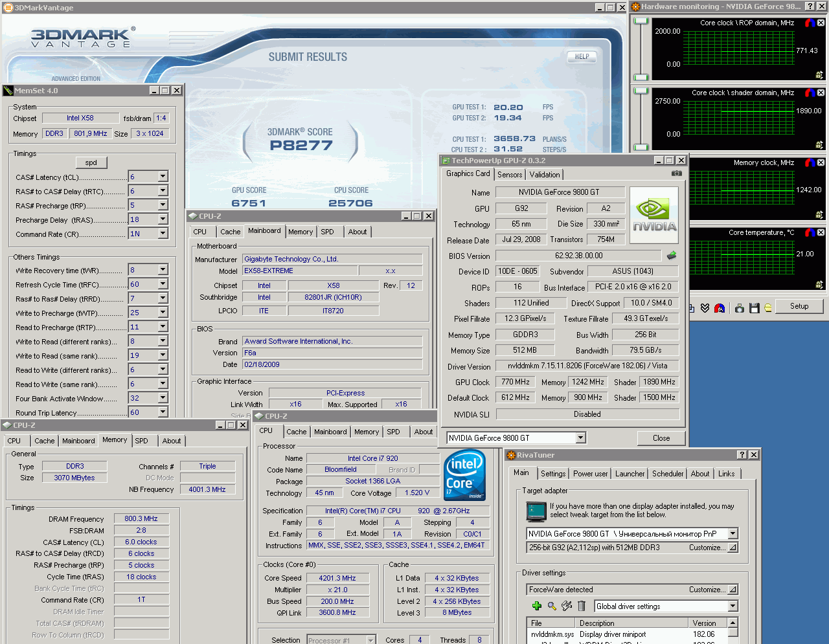Click green plus add icon in RivaTuner
This screenshot has height=644, width=829.
pyautogui.click(x=536, y=606)
